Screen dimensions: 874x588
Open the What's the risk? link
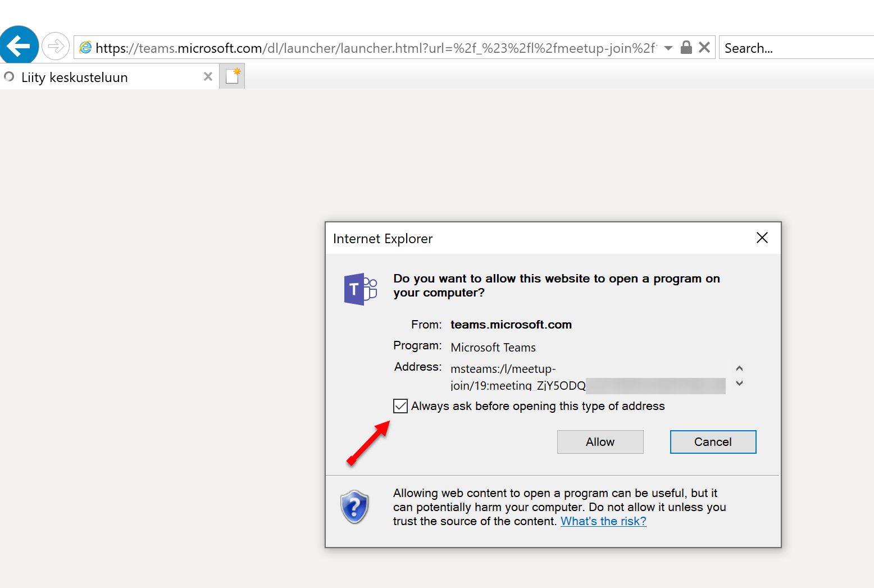point(603,521)
